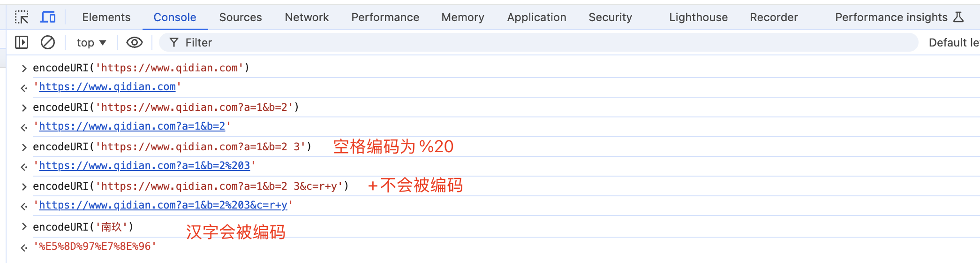Open the Default levels dropdown

(953, 43)
